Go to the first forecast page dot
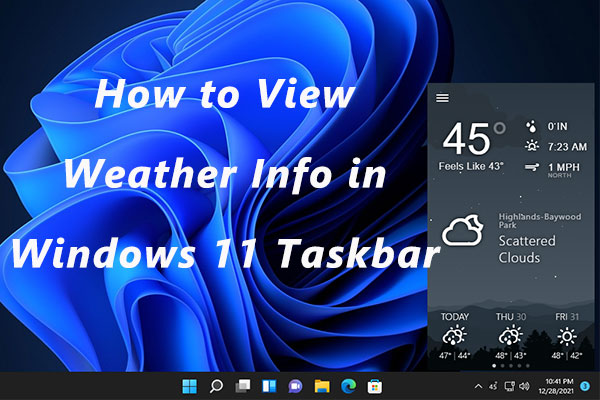This screenshot has height=400, width=600. click(x=494, y=366)
